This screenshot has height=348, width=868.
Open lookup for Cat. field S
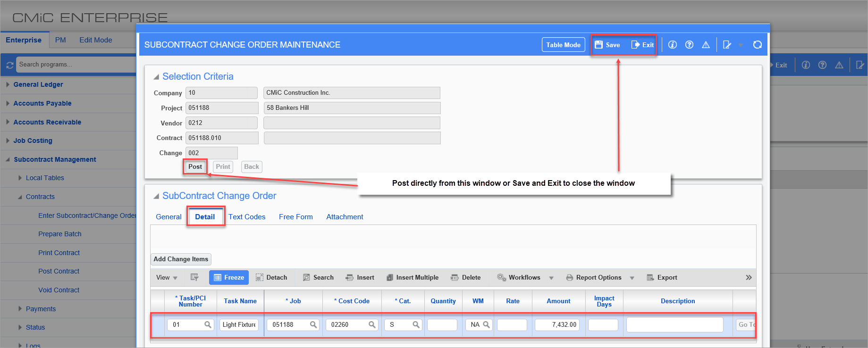tap(416, 324)
